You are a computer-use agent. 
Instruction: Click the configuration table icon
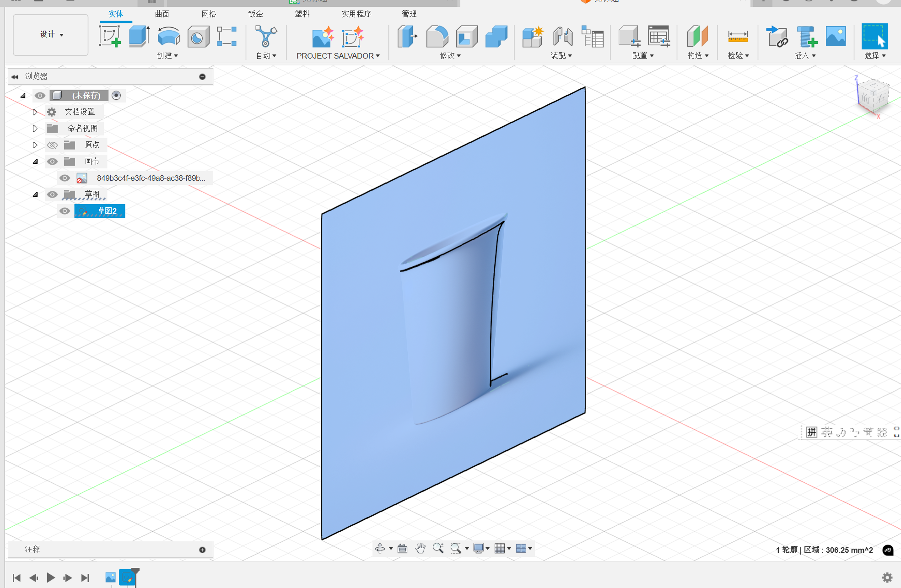[x=659, y=36]
